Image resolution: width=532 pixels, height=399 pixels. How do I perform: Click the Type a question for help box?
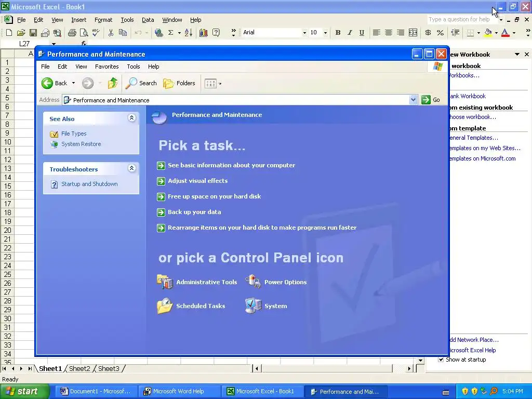(463, 19)
